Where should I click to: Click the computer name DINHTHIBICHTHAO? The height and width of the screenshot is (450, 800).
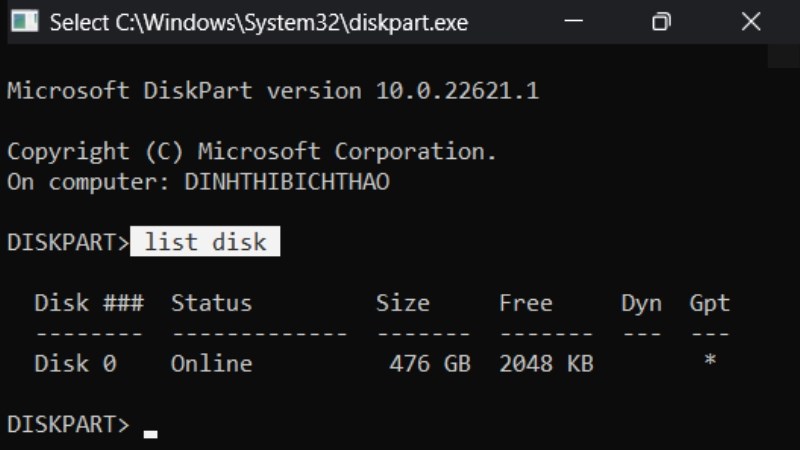click(x=287, y=182)
